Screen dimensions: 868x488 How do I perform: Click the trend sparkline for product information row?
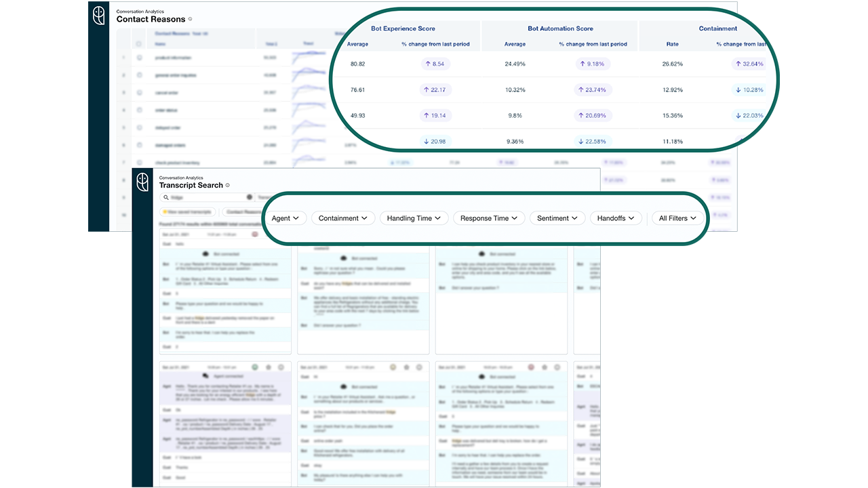[x=309, y=58]
